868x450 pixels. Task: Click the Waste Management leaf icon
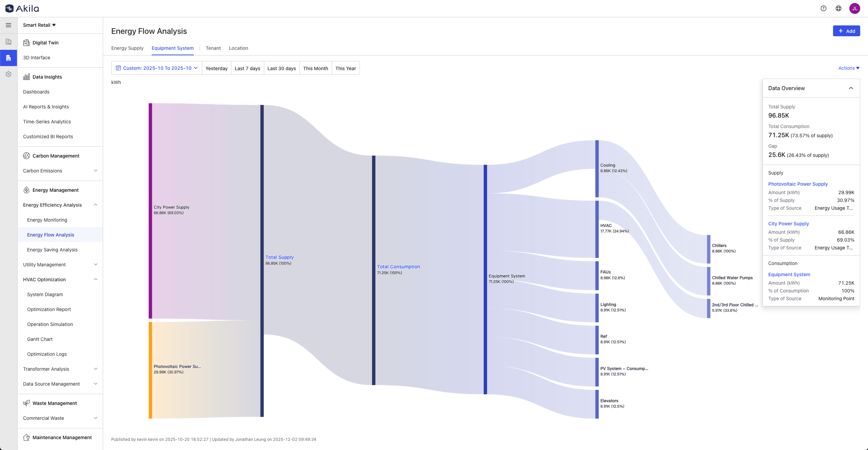coord(26,403)
